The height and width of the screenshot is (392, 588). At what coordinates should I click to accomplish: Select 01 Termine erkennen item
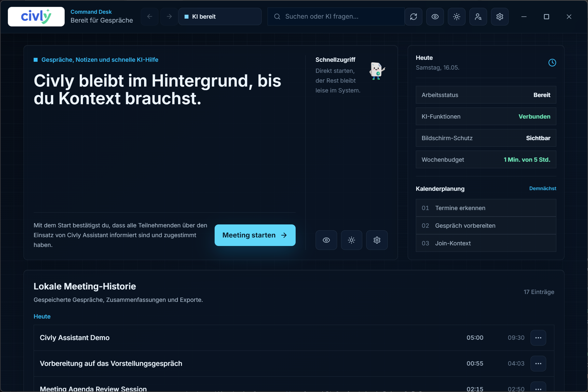pyautogui.click(x=486, y=208)
